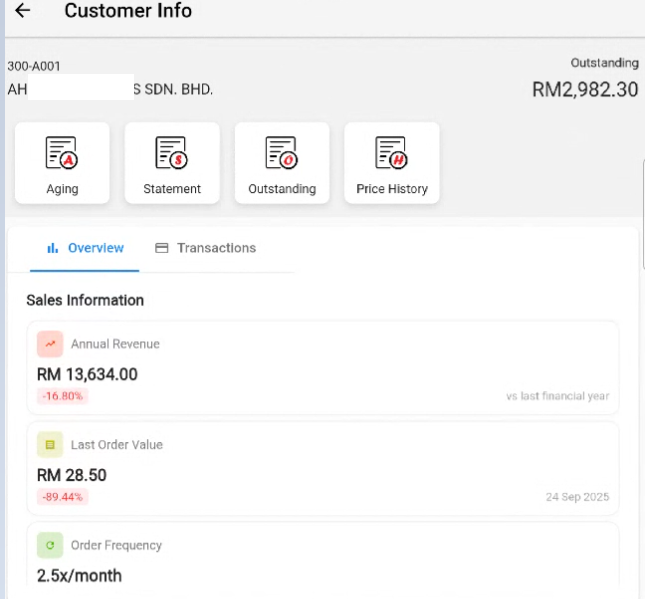Switch to the Transactions tab
Image resolution: width=646 pixels, height=599 pixels.
pyautogui.click(x=206, y=248)
